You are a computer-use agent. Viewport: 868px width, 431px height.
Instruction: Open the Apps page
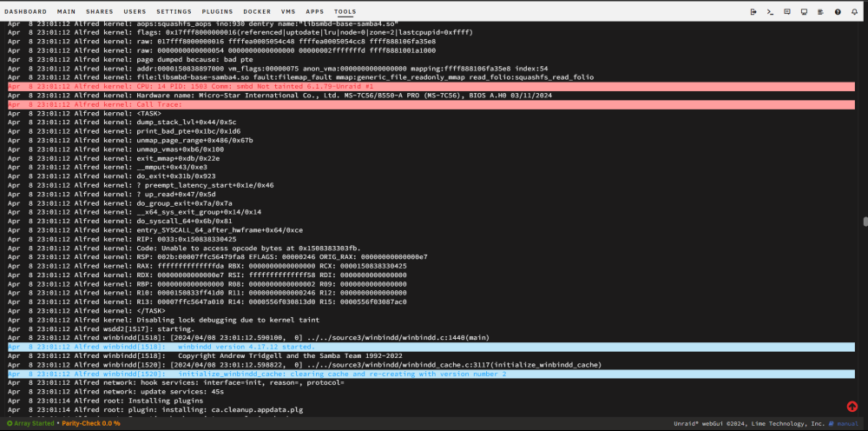(315, 11)
